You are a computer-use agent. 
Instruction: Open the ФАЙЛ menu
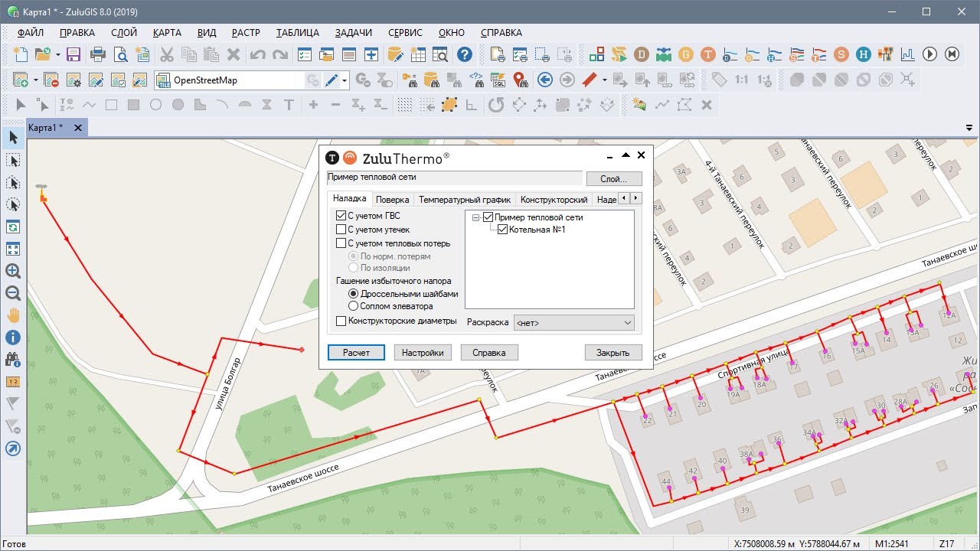click(31, 33)
